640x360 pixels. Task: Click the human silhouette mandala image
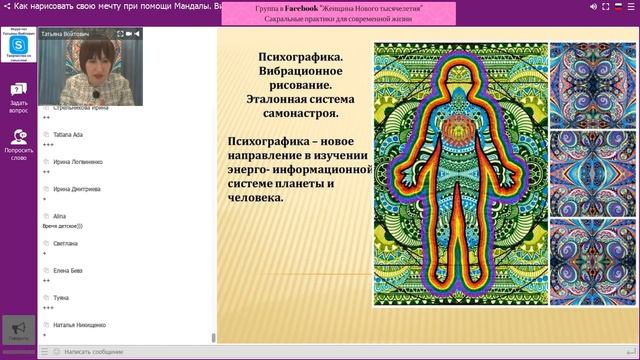461,173
